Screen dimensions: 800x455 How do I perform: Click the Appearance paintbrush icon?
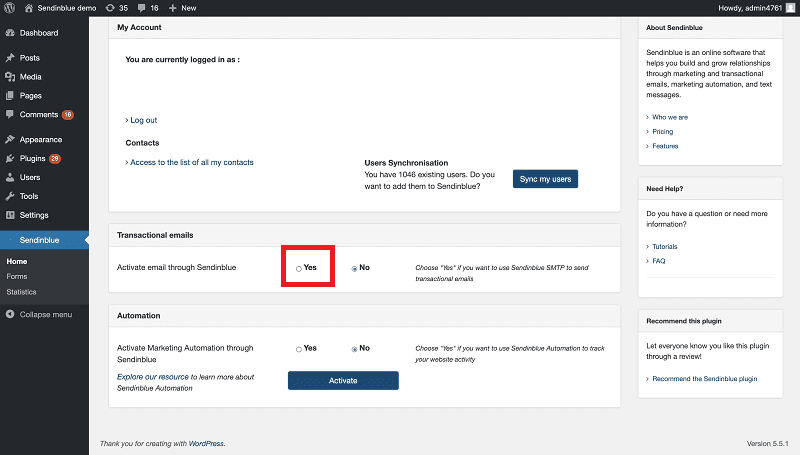10,139
